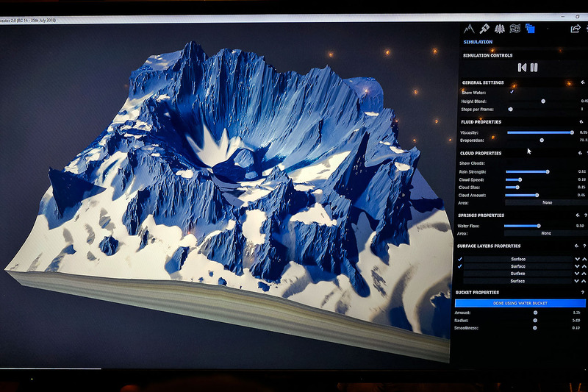Click the SIMULATION panel heading
The height and width of the screenshot is (392, 588).
478,42
